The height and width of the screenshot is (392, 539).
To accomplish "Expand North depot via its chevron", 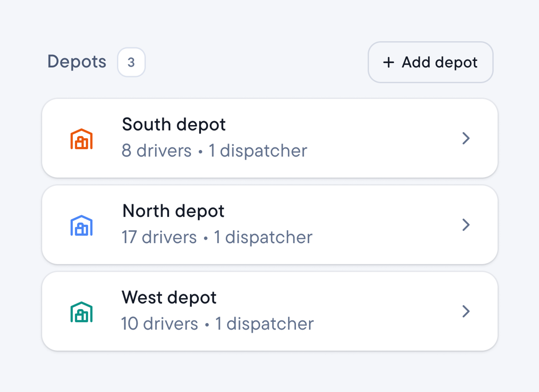I will coord(466,225).
